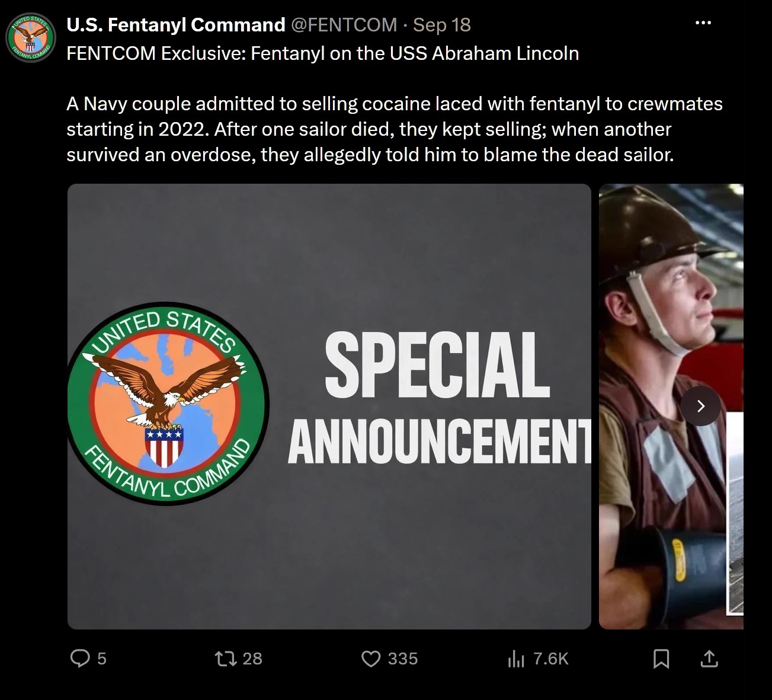Click the reply speech bubble icon
Viewport: 772px width, 700px height.
80,658
